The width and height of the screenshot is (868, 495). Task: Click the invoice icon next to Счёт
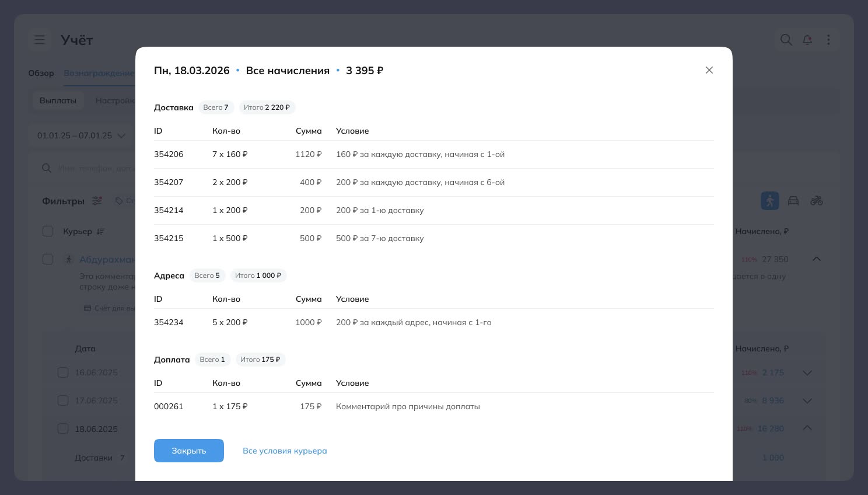pyautogui.click(x=87, y=308)
